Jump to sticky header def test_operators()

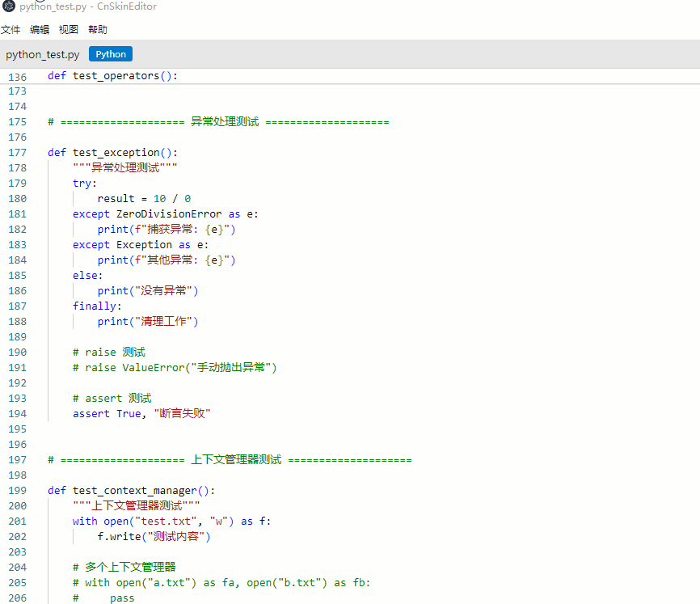coord(112,76)
